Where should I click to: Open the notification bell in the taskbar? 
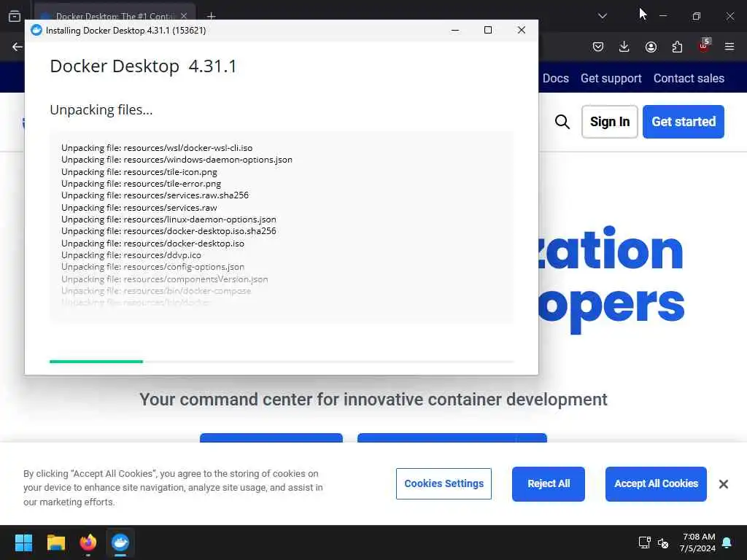coord(727,542)
